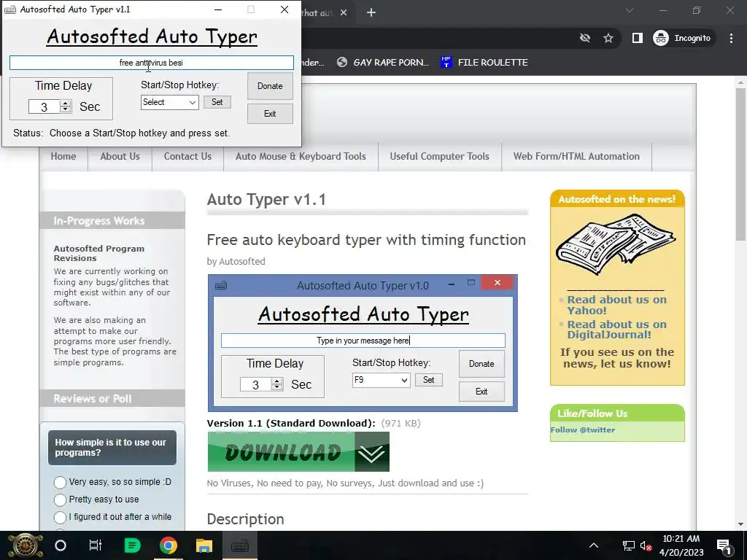Open 'Read about us on DigitalJournal!' link
Viewport: 747px width, 560px height.
tap(616, 330)
